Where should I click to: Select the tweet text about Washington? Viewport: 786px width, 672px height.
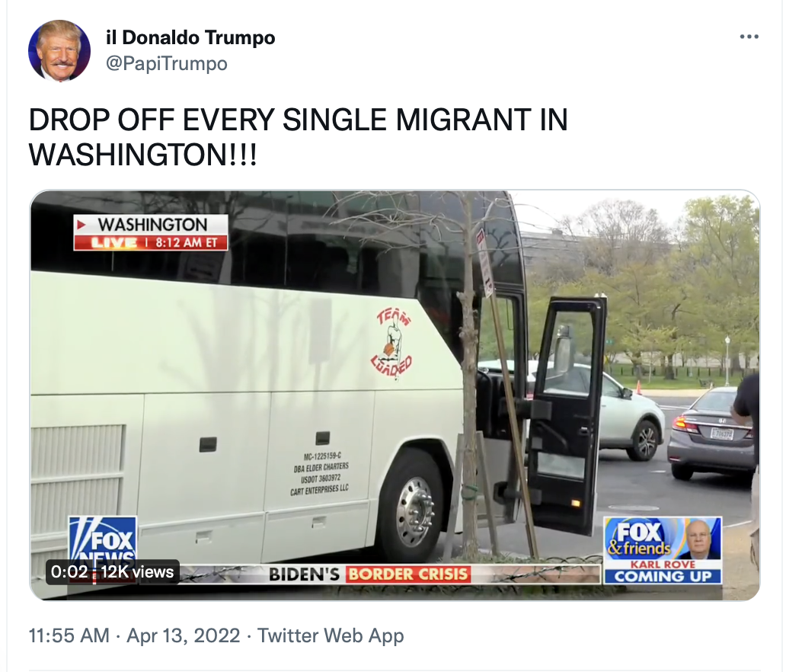[299, 136]
